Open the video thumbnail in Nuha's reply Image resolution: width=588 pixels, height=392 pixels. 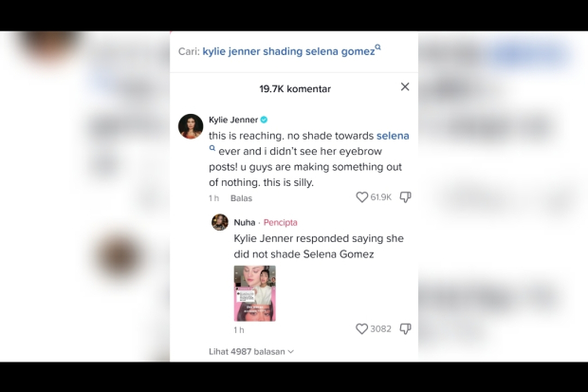254,293
